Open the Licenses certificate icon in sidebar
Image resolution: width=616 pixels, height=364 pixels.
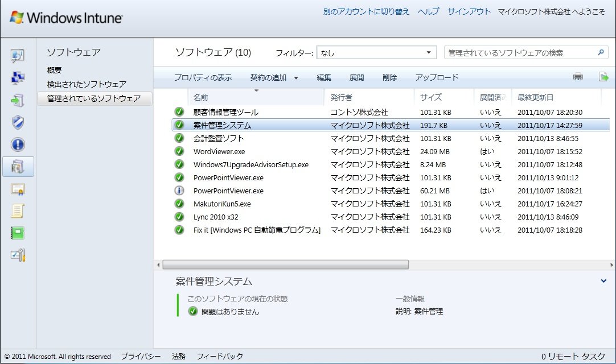18,189
